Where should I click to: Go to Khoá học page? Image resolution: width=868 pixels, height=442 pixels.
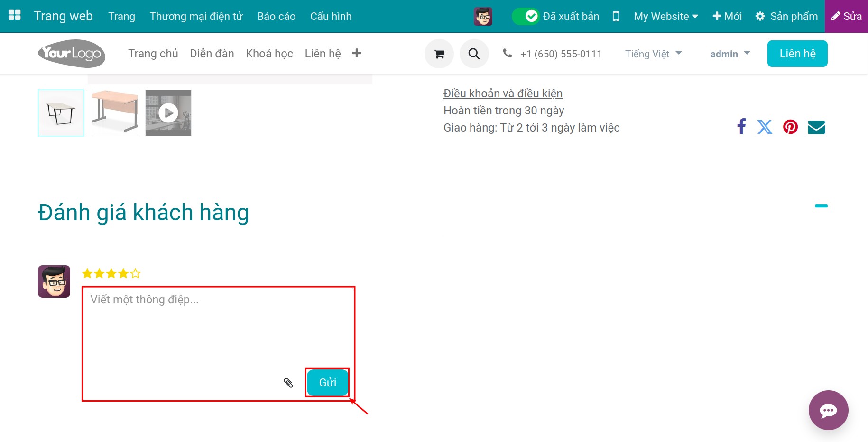269,54
